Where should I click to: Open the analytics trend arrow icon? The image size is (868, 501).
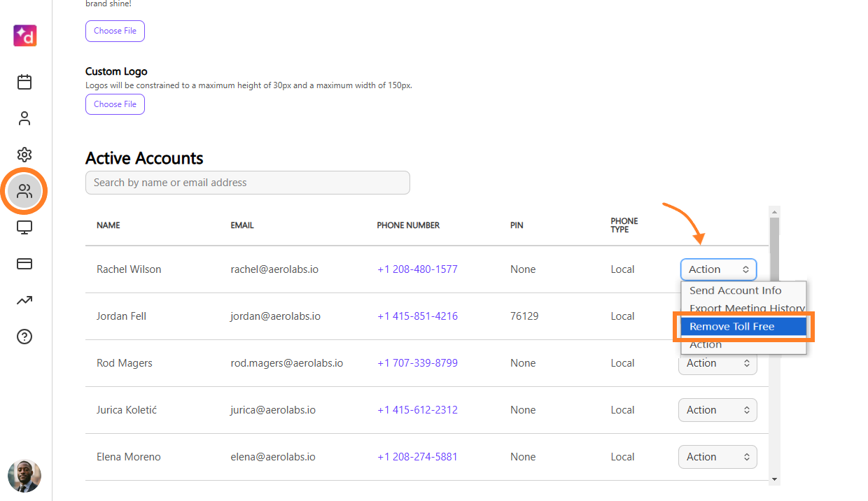pyautogui.click(x=24, y=300)
